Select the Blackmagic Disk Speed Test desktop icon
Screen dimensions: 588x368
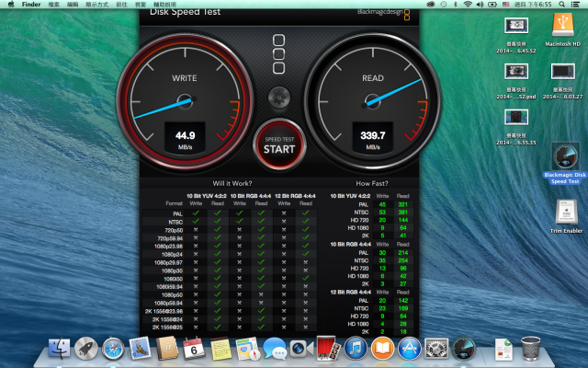[565, 163]
